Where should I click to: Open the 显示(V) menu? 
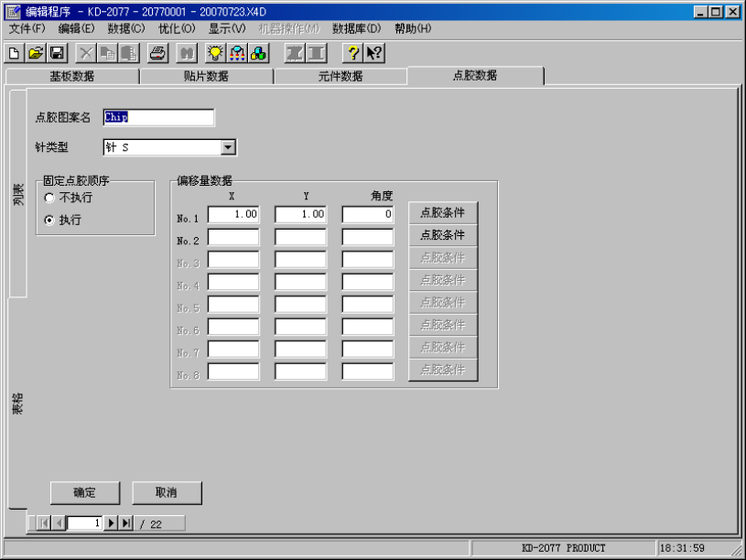pos(227,28)
